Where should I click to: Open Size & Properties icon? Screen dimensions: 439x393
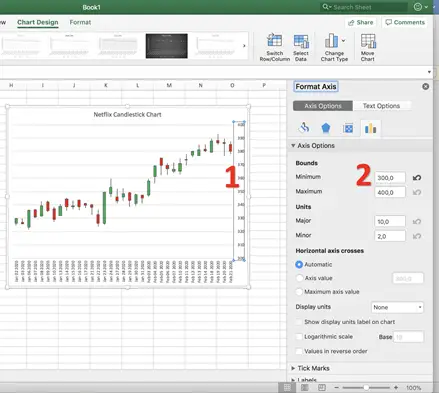pos(348,128)
